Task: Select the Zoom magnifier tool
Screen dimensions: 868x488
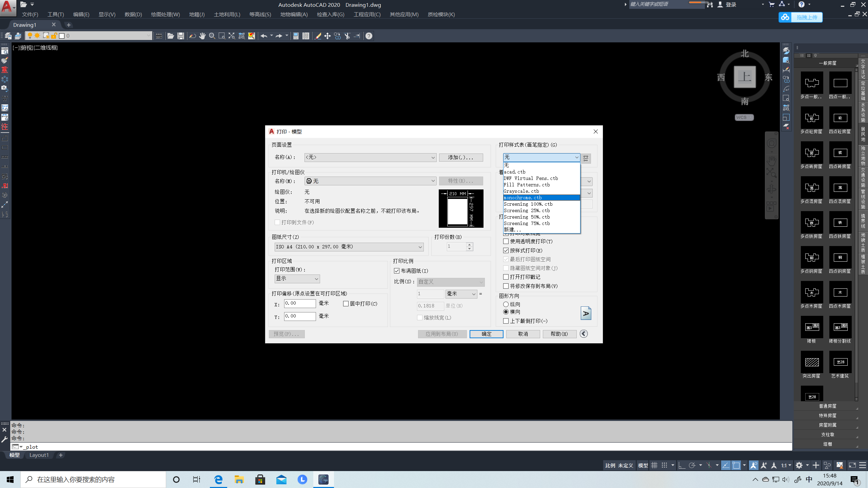Action: (x=212, y=36)
